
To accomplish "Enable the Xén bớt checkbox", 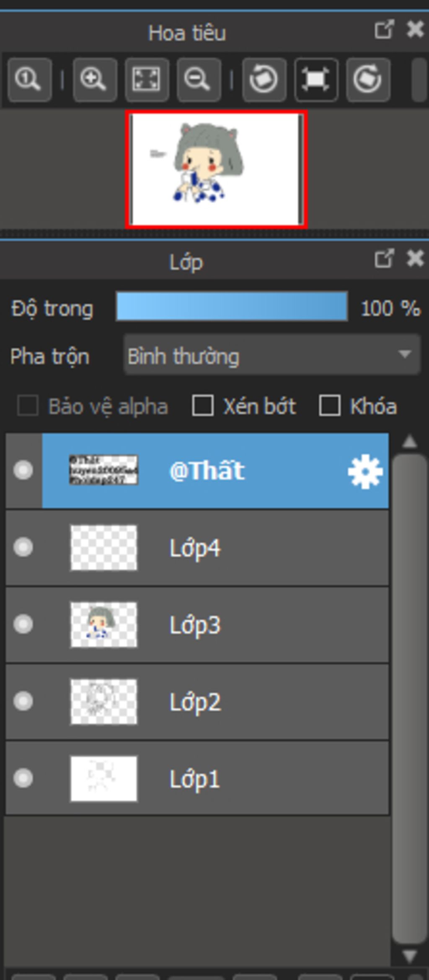I will click(203, 406).
